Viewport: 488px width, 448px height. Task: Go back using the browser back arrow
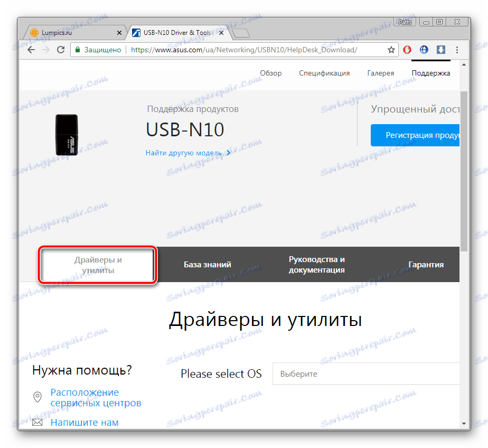coord(31,50)
